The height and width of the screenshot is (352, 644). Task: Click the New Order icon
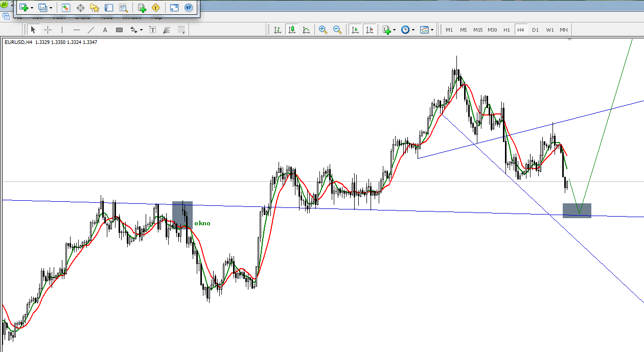pos(142,8)
